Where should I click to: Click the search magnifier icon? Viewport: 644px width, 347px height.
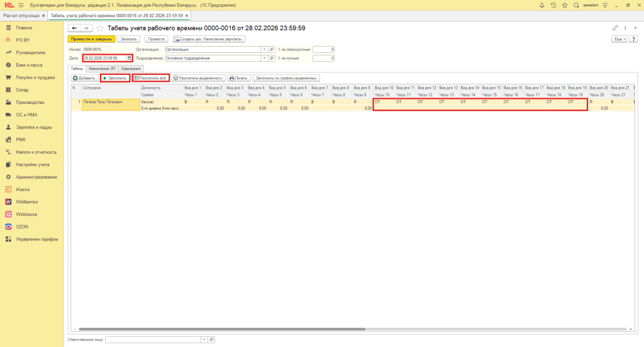[576, 5]
